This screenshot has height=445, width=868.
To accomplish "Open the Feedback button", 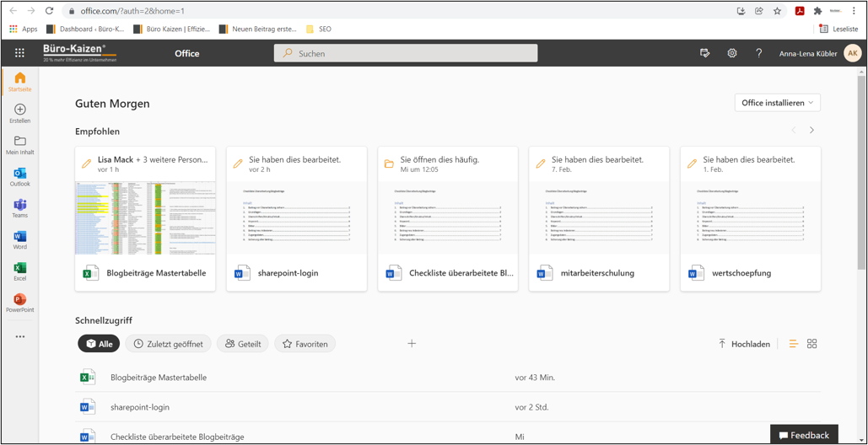I will 804,435.
